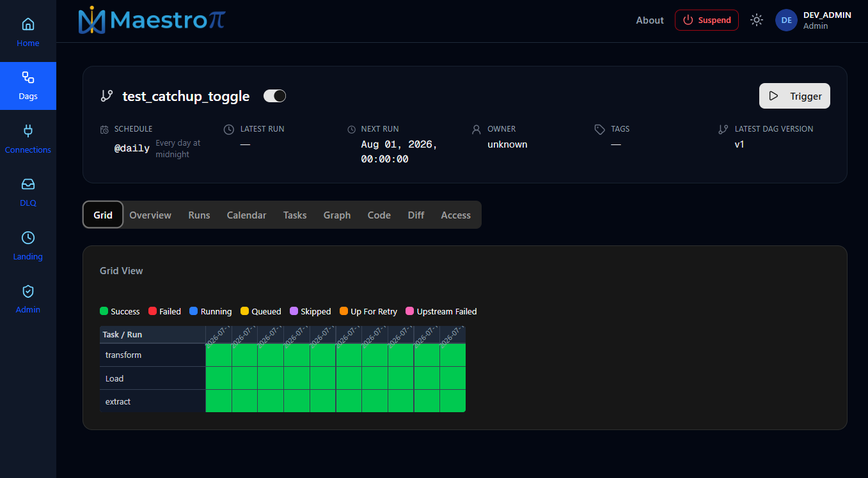Open the Calendar tab

[x=246, y=215]
